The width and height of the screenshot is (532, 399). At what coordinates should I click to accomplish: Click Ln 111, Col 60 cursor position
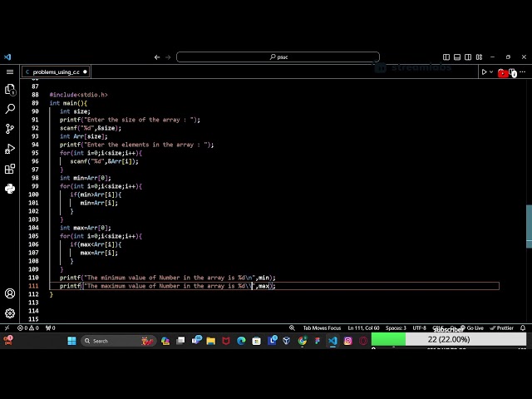click(x=363, y=328)
